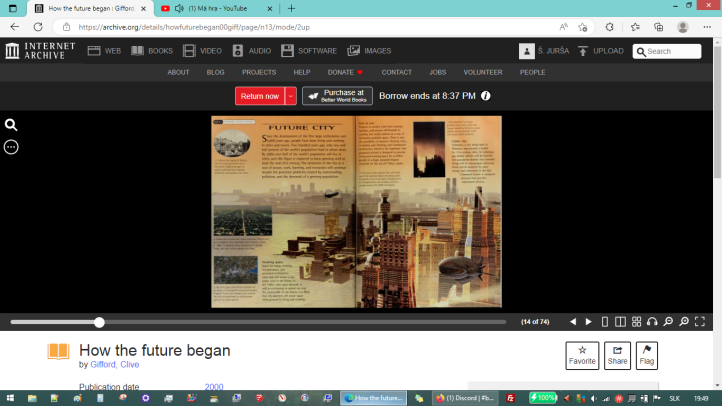Open the Š. JURŠA user account menu
The image size is (722, 406).
(544, 51)
